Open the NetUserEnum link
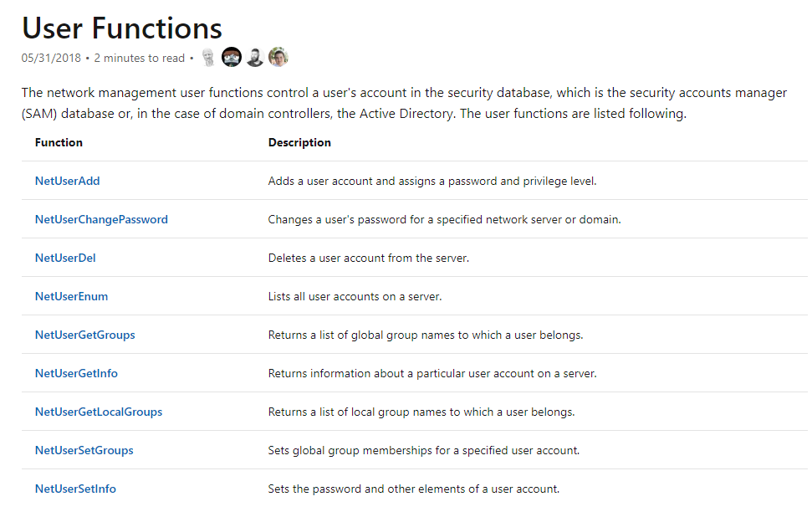This screenshot has height=517, width=812. coord(71,296)
